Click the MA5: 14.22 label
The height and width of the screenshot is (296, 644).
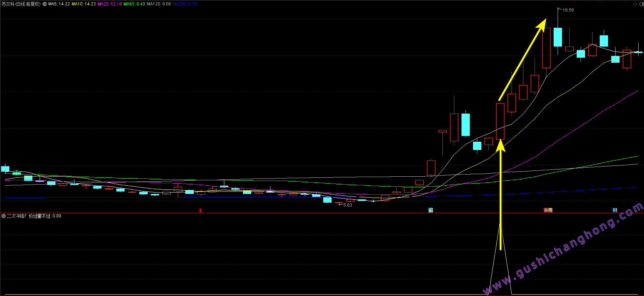tap(59, 4)
